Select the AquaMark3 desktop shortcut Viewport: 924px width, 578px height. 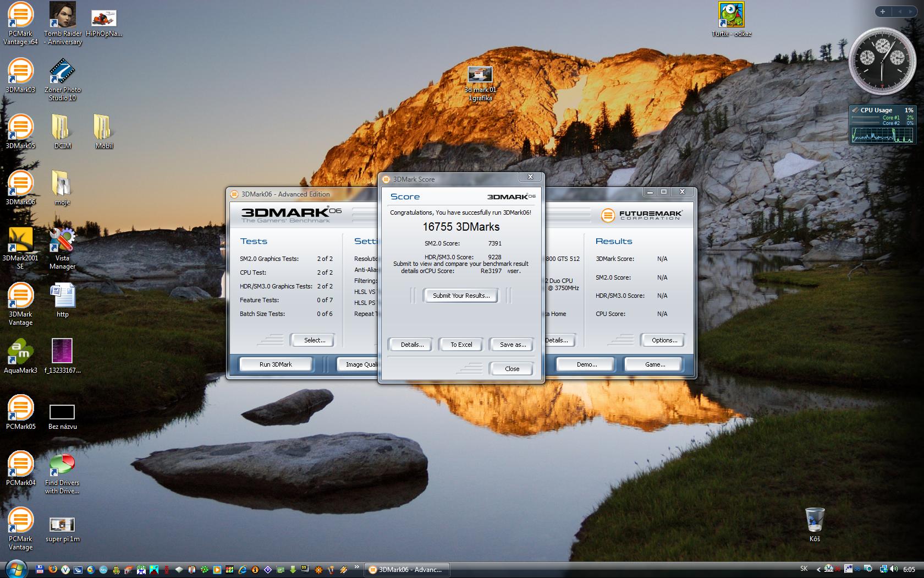(20, 356)
